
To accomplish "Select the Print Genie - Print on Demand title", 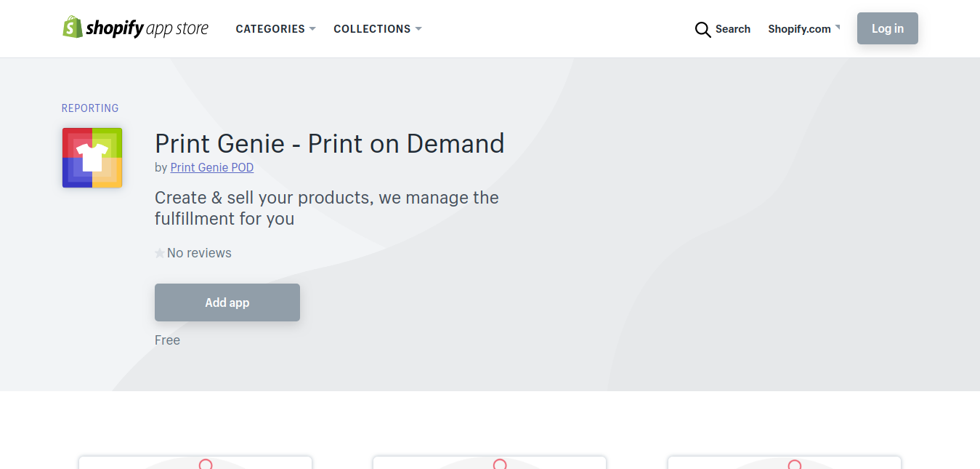I will click(x=330, y=143).
